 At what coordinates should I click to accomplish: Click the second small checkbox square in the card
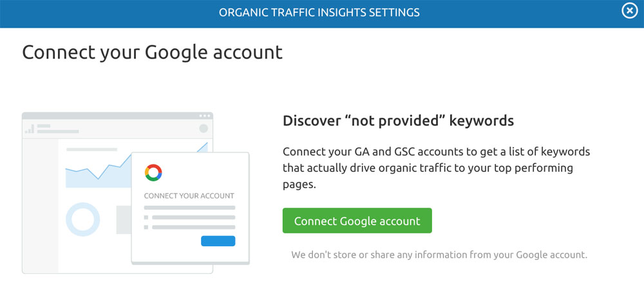[146, 227]
